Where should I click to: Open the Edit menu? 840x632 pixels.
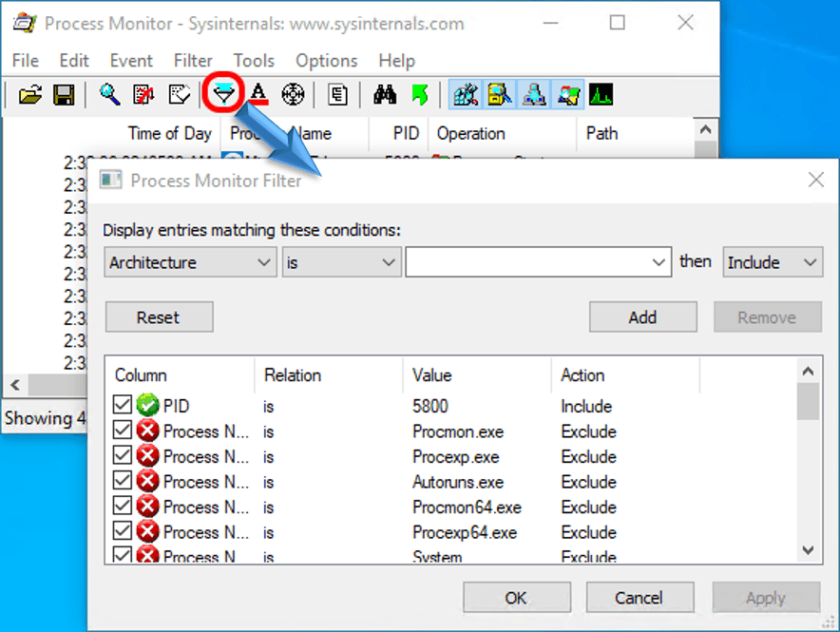(74, 61)
